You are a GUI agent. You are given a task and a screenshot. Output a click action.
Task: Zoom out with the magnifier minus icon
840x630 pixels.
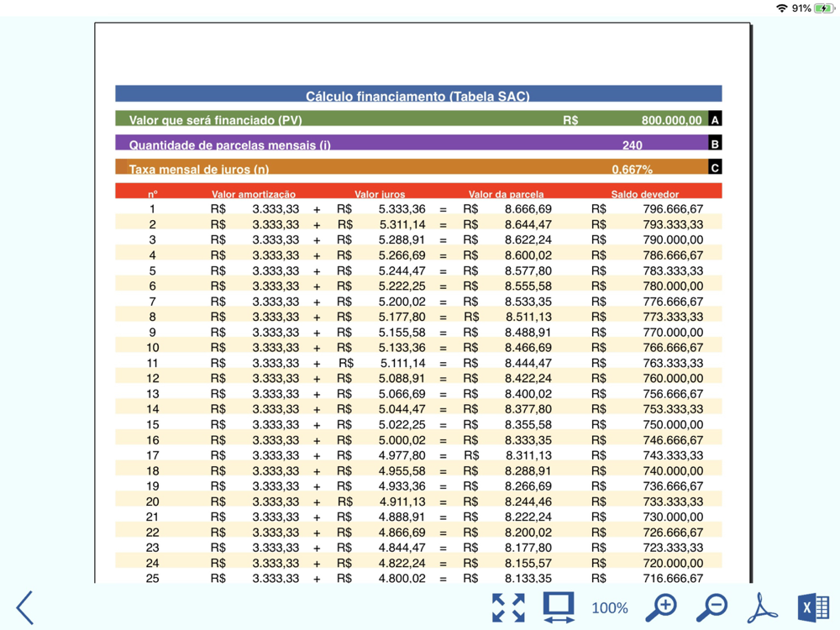pyautogui.click(x=711, y=607)
